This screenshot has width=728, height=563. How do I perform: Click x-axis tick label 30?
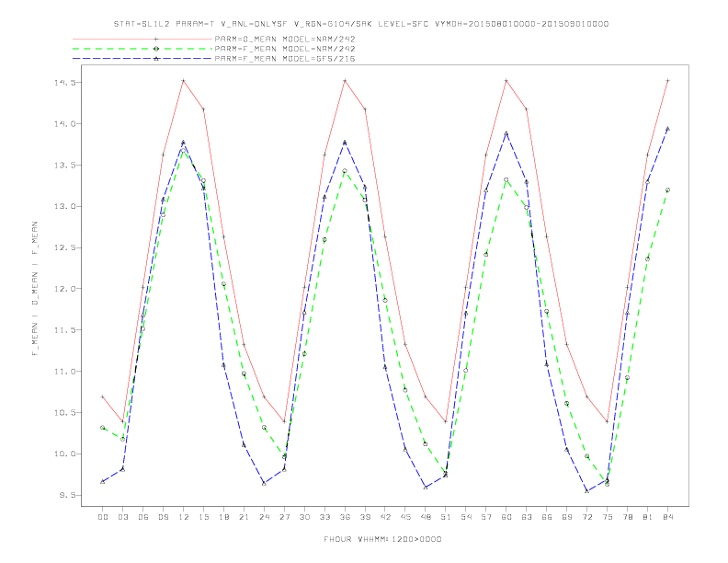(x=304, y=517)
